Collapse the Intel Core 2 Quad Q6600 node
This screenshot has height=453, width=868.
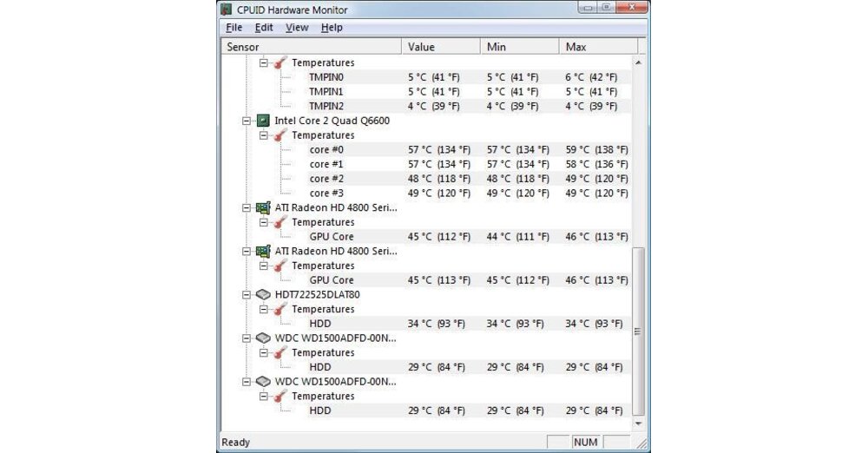[247, 121]
